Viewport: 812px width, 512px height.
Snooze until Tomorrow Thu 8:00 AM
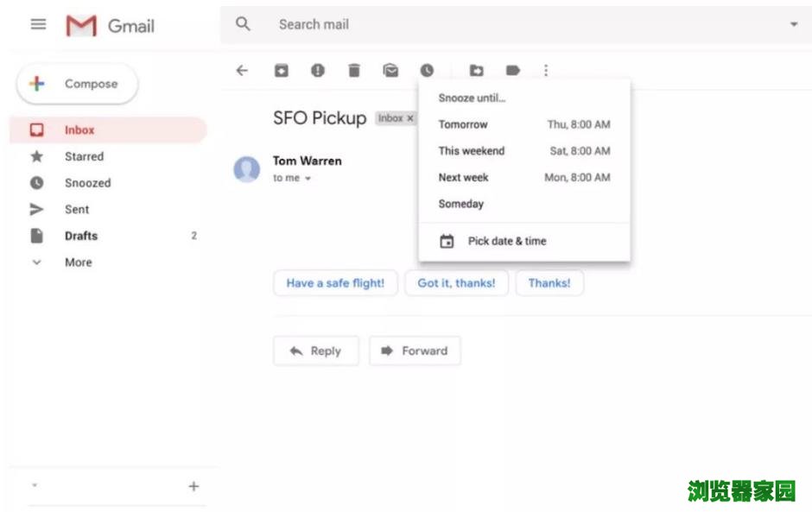tap(523, 124)
